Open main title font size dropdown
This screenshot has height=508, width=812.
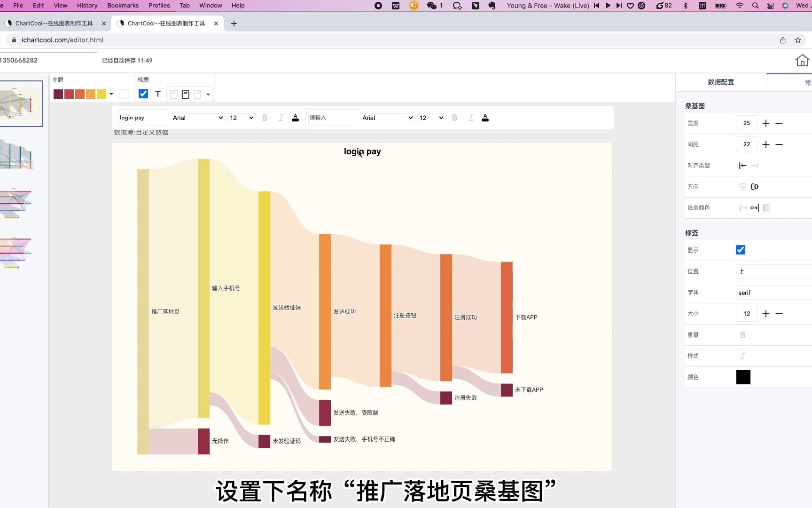242,118
